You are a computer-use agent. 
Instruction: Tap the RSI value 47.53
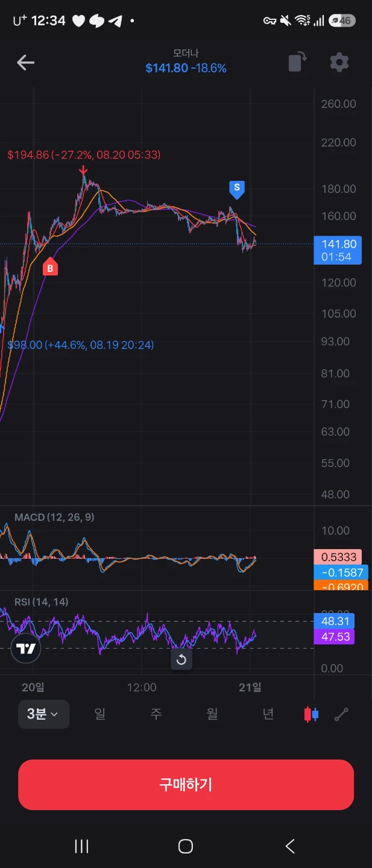point(334,637)
